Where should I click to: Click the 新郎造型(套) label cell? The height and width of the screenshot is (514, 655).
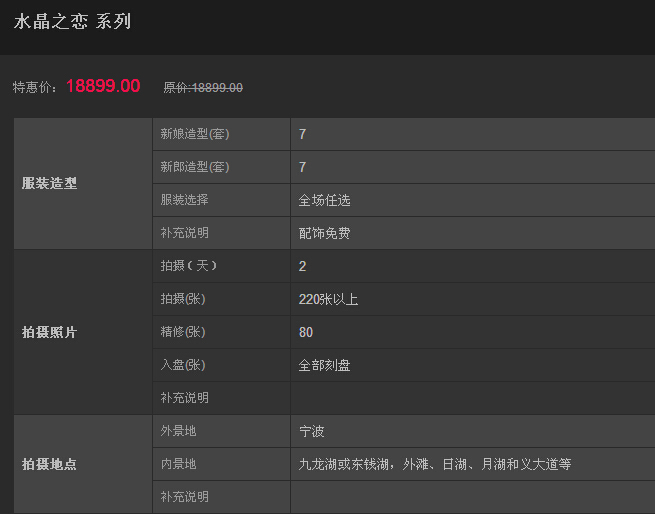pyautogui.click(x=221, y=167)
